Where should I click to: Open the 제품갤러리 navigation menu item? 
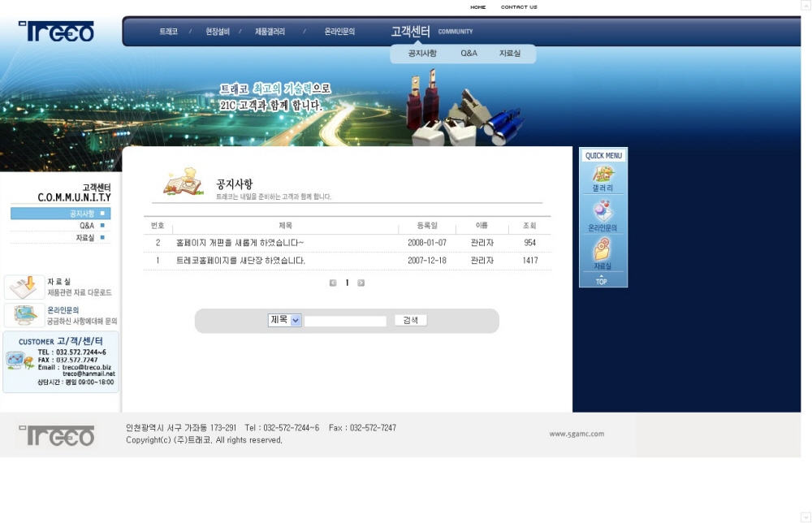click(x=270, y=32)
